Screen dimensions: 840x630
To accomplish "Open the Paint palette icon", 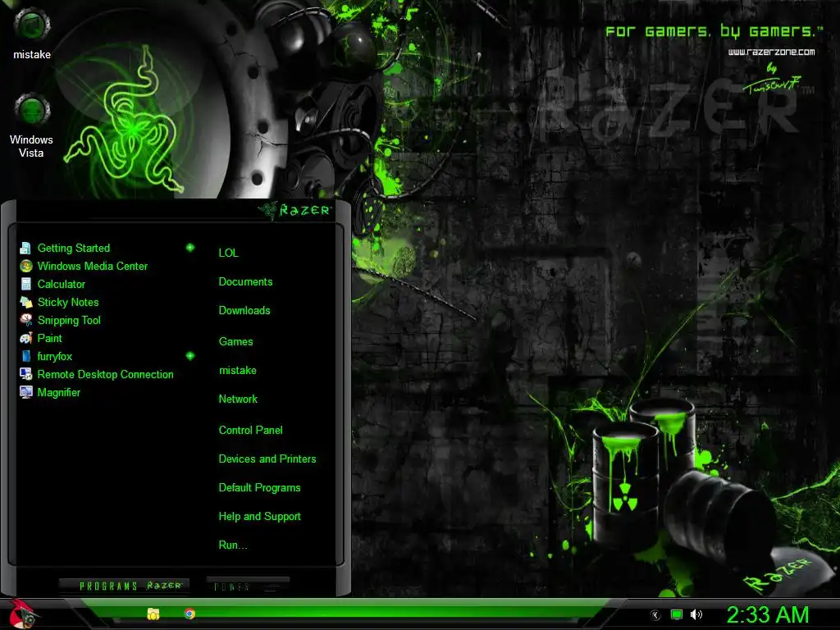I will tap(25, 338).
